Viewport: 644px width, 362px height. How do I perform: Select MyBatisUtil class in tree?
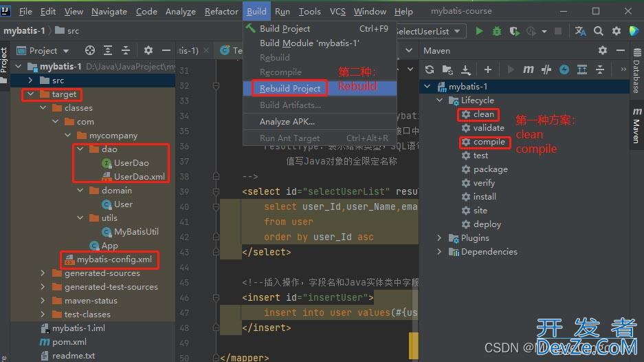136,232
